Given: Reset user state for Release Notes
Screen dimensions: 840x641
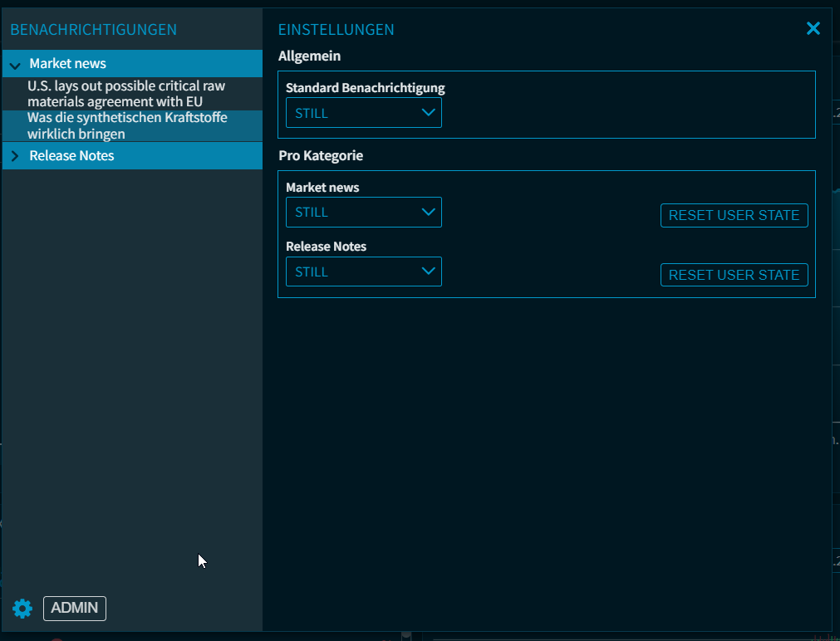Looking at the screenshot, I should [x=734, y=275].
